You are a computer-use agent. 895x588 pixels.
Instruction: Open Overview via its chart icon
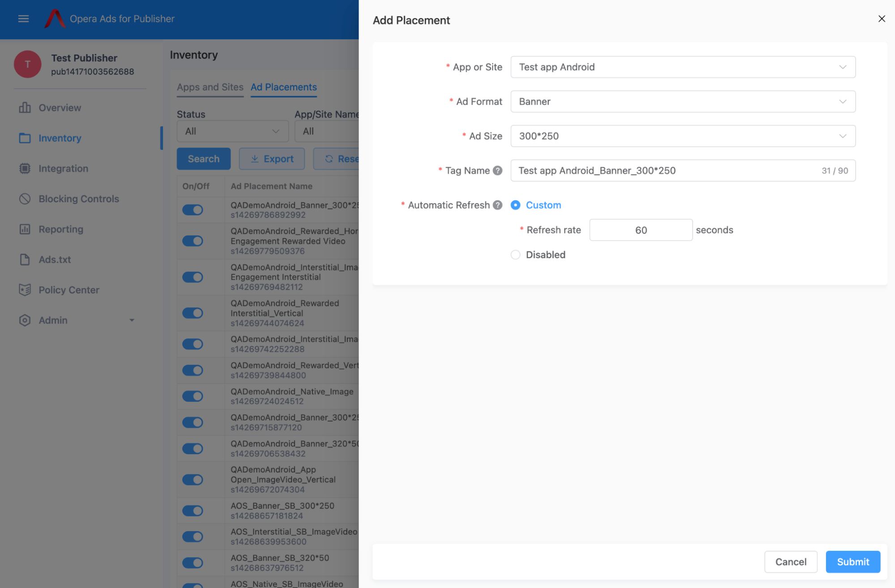point(25,108)
